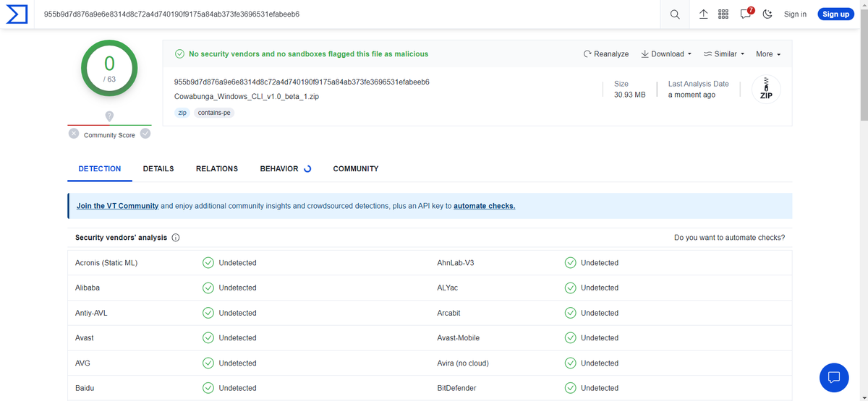Click the hash search input field
The width and height of the screenshot is (868, 401).
coord(347,14)
